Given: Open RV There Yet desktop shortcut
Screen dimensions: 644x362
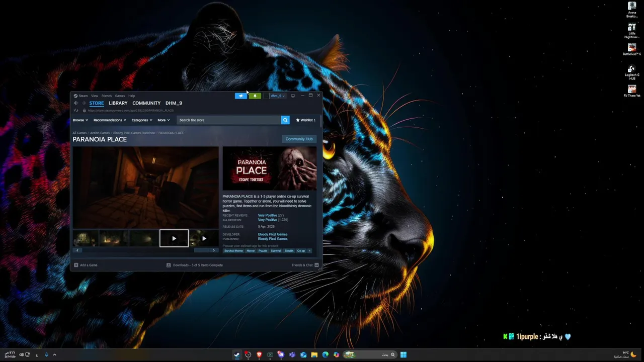Looking at the screenshot, I should [632, 91].
